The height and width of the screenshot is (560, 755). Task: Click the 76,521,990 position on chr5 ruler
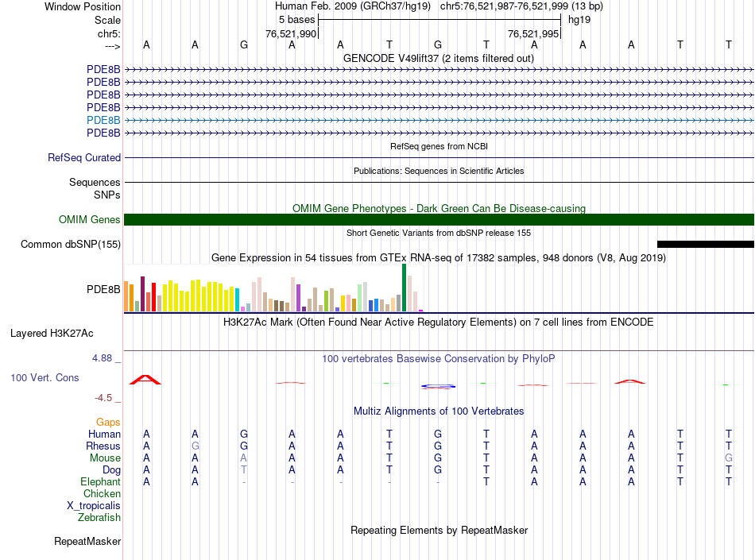click(291, 34)
